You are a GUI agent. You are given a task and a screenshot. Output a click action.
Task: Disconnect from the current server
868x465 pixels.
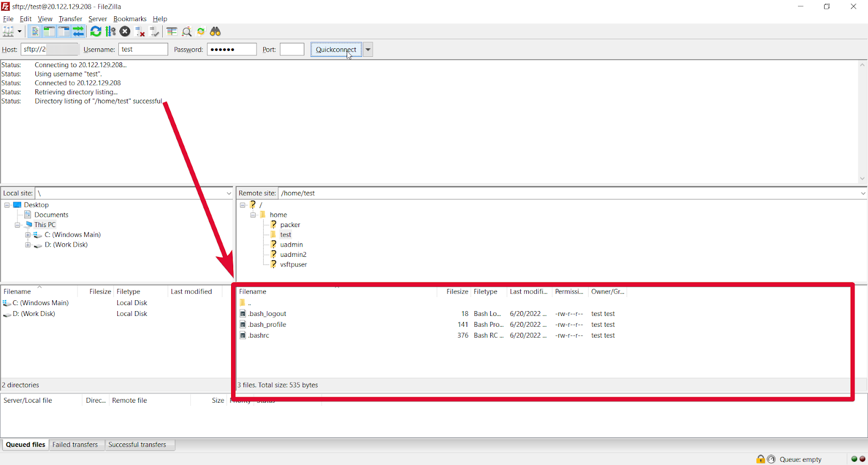(x=139, y=31)
